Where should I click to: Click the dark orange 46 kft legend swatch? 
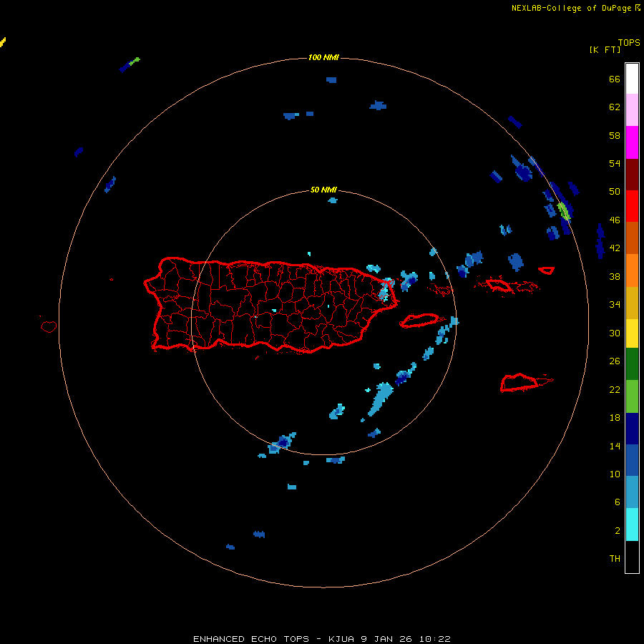[632, 238]
